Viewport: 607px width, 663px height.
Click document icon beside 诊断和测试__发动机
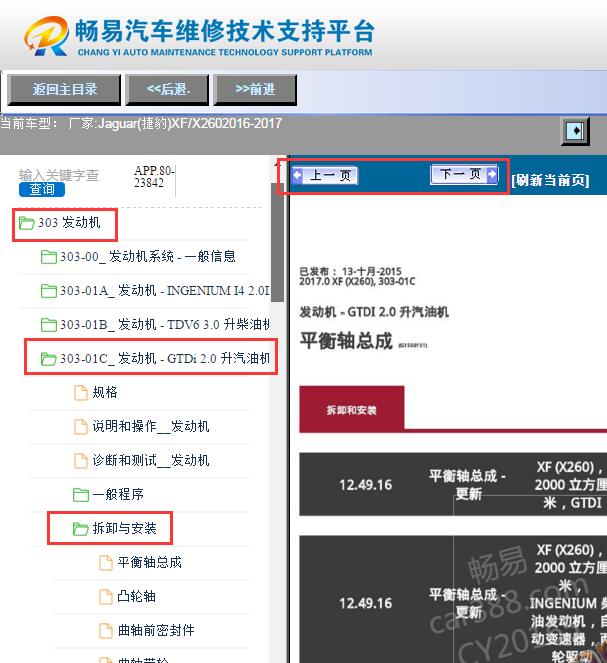pyautogui.click(x=81, y=460)
